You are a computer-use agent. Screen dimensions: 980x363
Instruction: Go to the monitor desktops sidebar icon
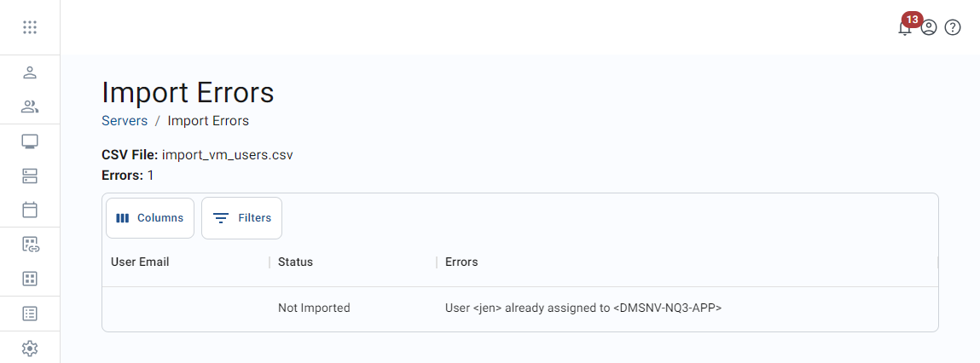(x=30, y=141)
